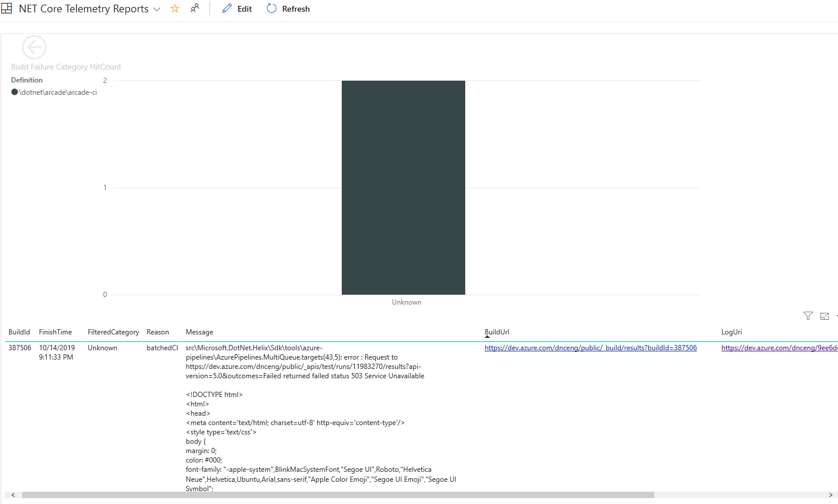This screenshot has width=838, height=504.
Task: Open the BuildUrl link for build 387506
Action: 590,347
